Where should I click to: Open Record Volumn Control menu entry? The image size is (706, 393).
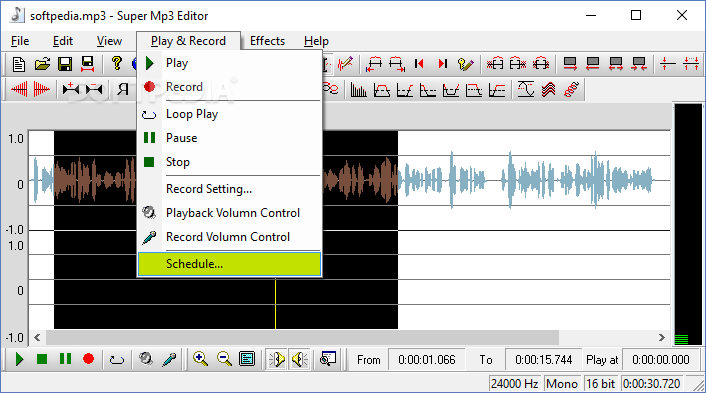(230, 237)
